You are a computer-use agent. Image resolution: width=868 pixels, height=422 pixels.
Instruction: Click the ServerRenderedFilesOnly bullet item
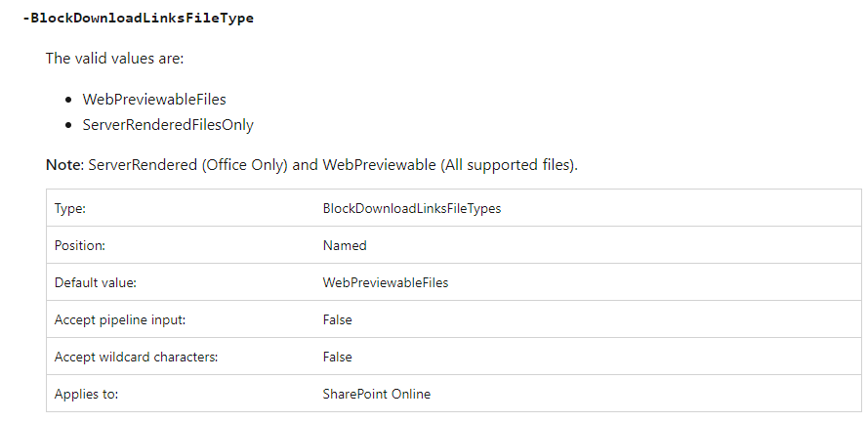coord(168,125)
